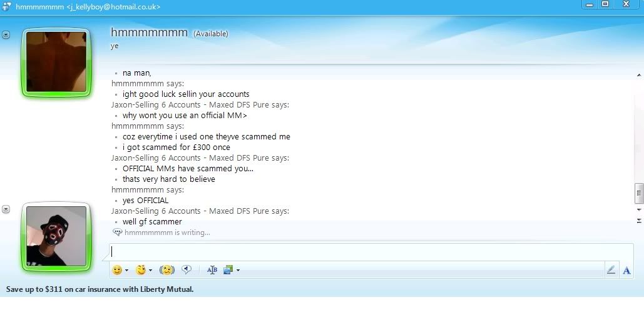Screen dimensions: 644x320
Task: Click the 'hmmmmmmm is writing...' status
Action: [x=167, y=232]
